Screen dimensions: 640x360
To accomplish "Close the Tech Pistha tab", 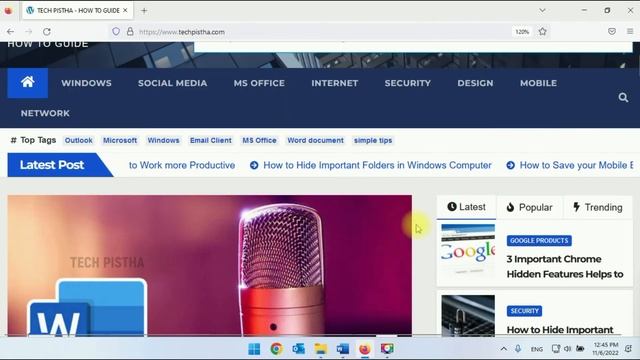I will 125,10.
